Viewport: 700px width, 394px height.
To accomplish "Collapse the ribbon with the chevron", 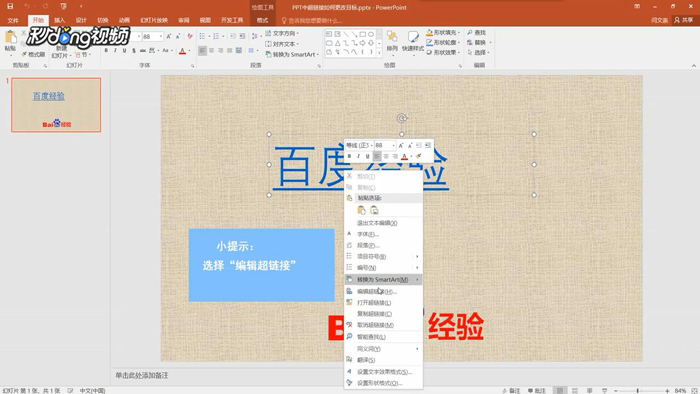I will click(694, 66).
